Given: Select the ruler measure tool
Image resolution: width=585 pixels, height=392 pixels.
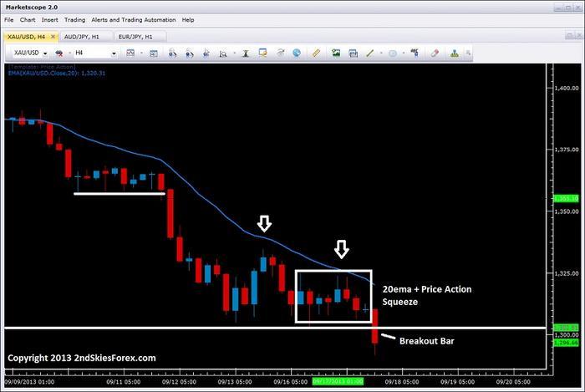Looking at the screenshot, I should pyautogui.click(x=316, y=53).
